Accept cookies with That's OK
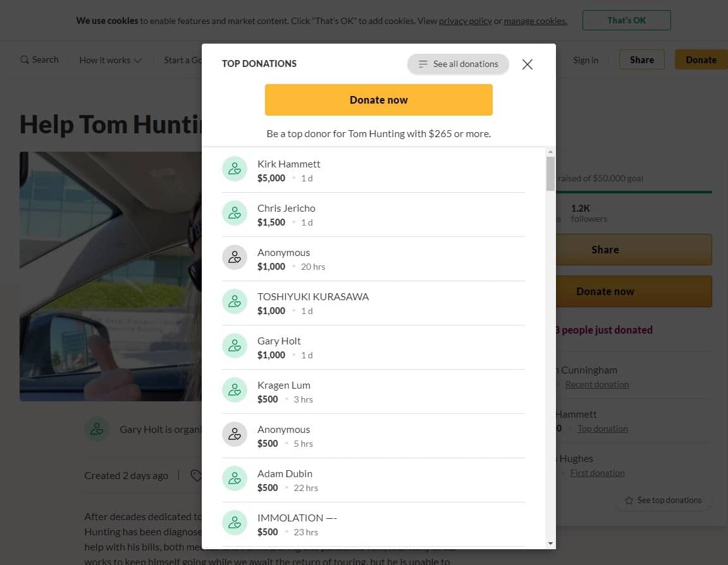This screenshot has height=565, width=728. click(x=626, y=20)
